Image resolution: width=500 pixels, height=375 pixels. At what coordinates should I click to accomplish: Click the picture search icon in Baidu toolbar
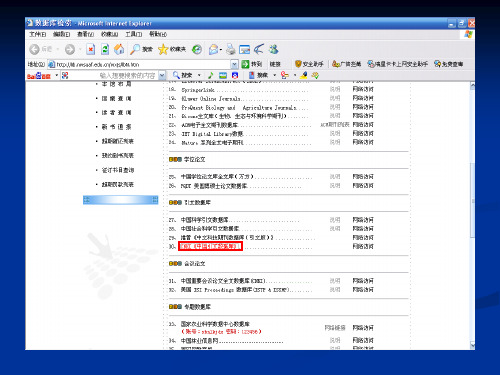pos(223,75)
